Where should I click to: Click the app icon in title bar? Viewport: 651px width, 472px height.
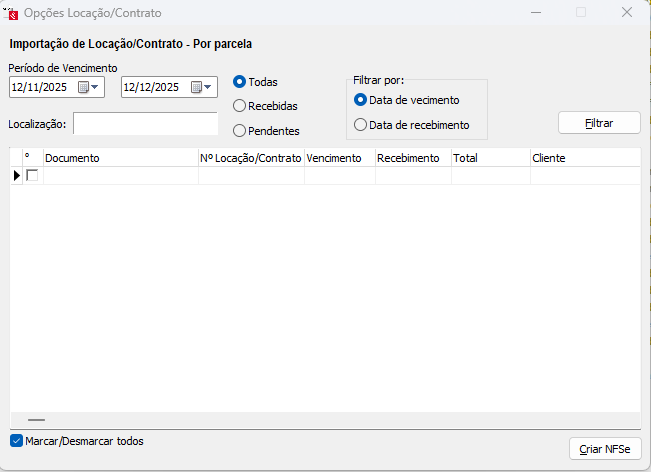pos(11,13)
